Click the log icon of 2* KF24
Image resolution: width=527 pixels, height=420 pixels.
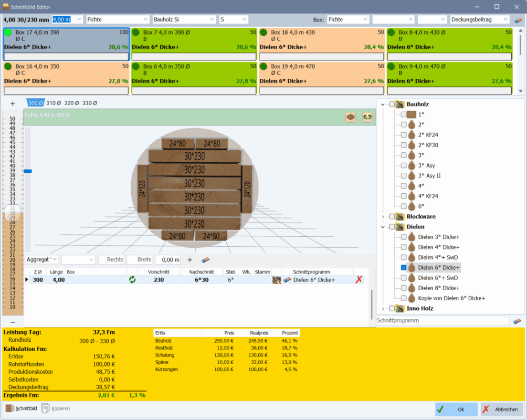click(411, 135)
